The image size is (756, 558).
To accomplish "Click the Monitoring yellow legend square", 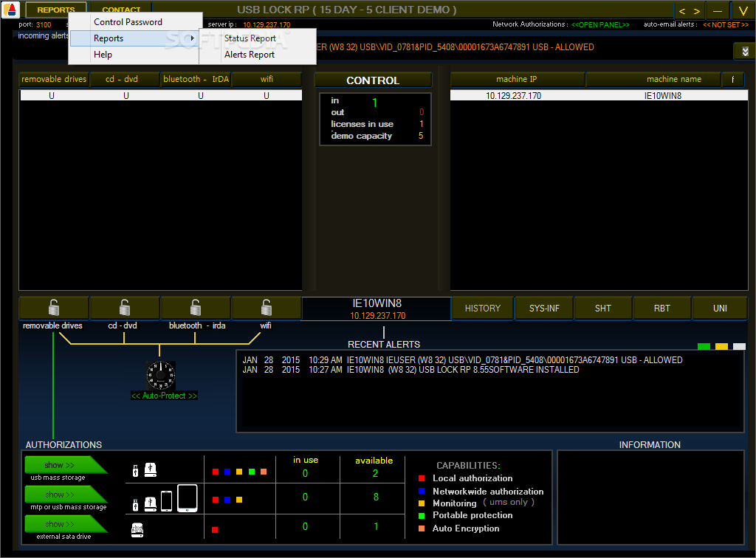I will pyautogui.click(x=422, y=503).
